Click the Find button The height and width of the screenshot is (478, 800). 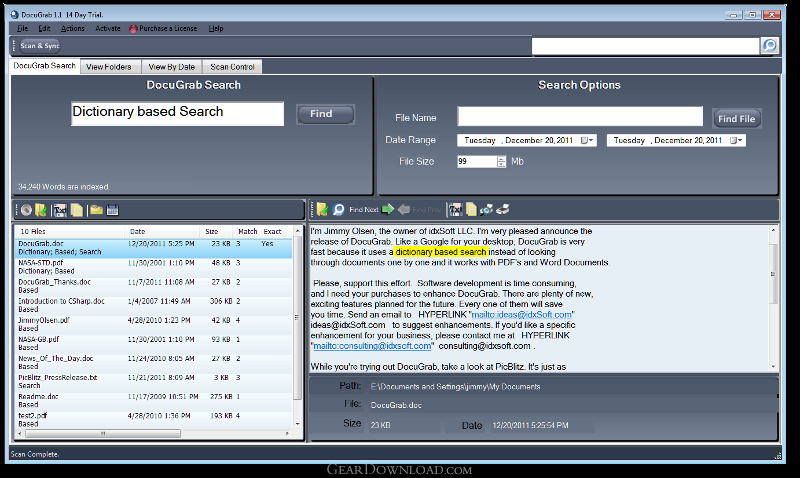click(325, 114)
